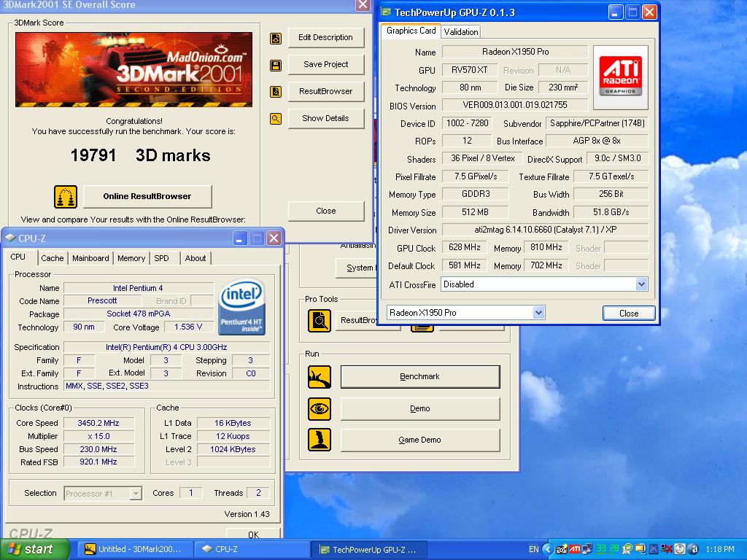Select the CPU tab in CPU-Z
This screenshot has width=747, height=560.
point(18,257)
